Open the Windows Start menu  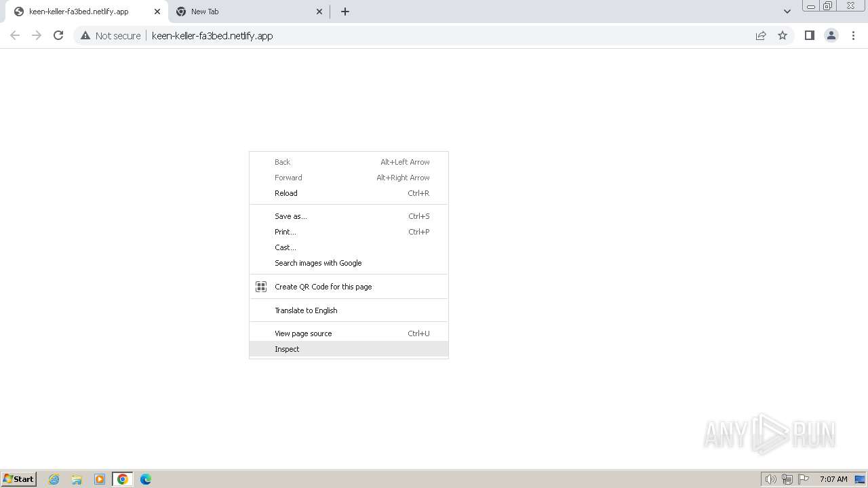click(x=19, y=479)
